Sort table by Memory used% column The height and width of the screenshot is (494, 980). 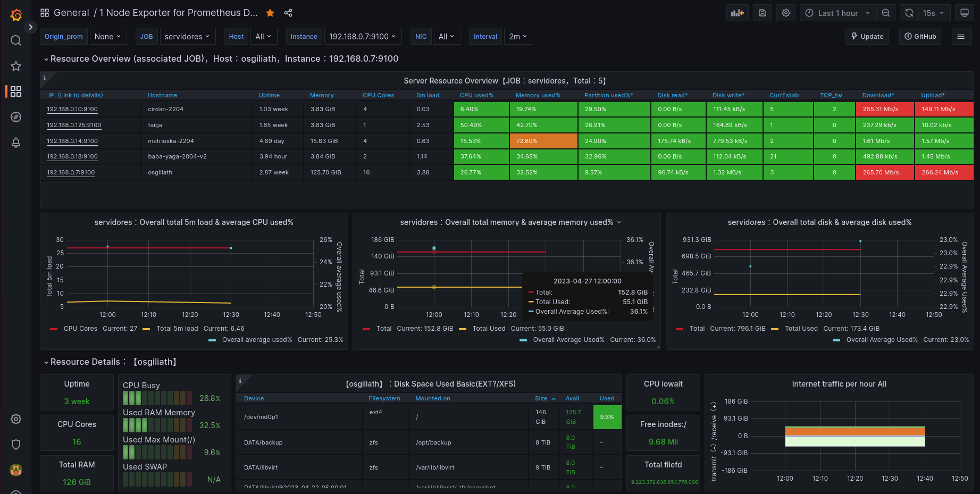[x=538, y=95]
